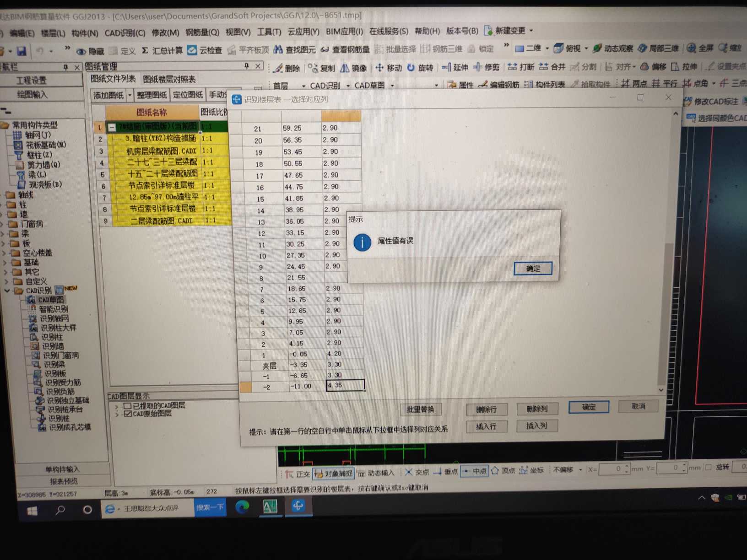Open the 二维 view dropdown
The width and height of the screenshot is (747, 560).
click(x=547, y=48)
